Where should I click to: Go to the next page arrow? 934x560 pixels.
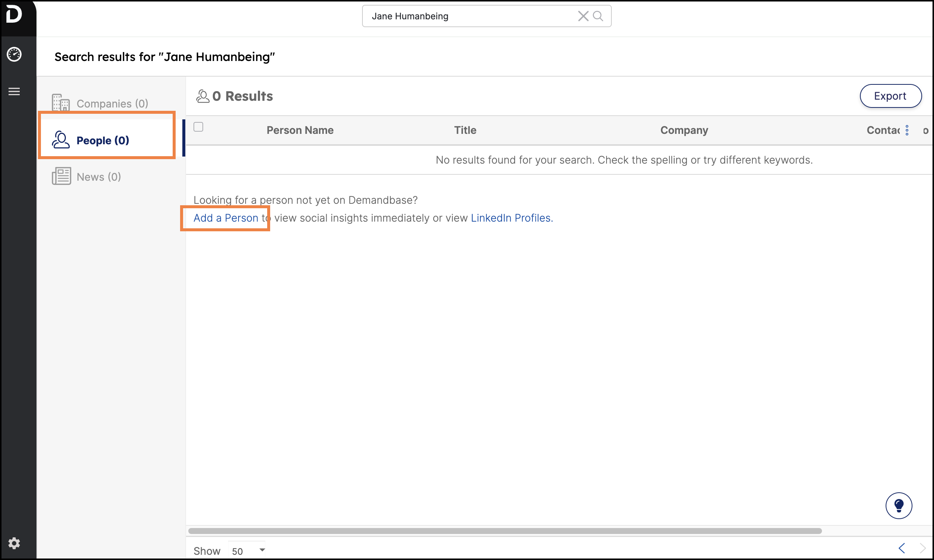point(922,548)
